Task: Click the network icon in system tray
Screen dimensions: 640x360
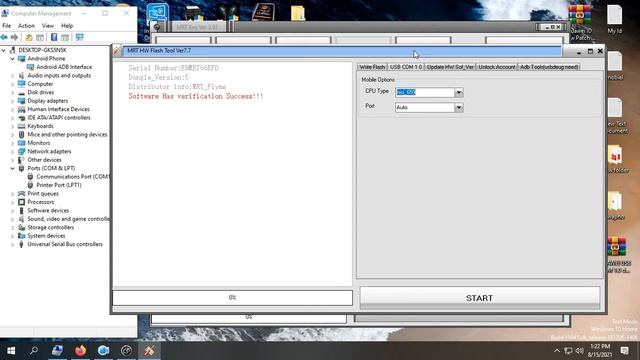Action: click(x=568, y=351)
